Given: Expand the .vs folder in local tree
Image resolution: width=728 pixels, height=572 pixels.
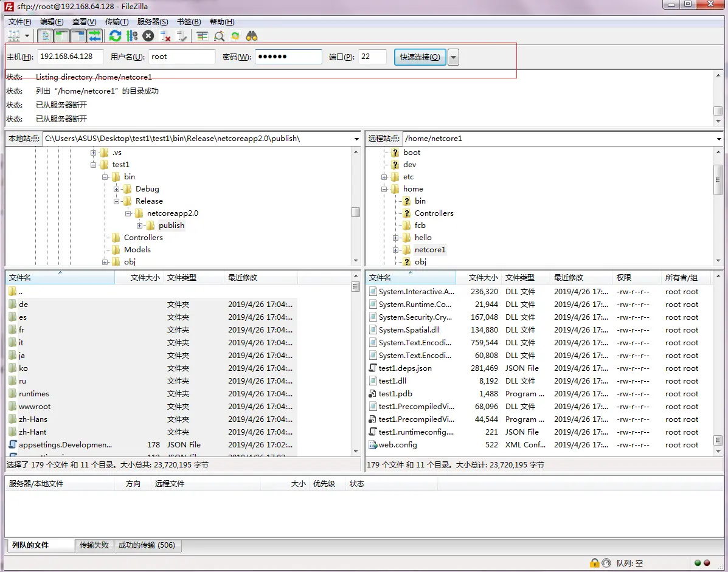Looking at the screenshot, I should pos(93,153).
